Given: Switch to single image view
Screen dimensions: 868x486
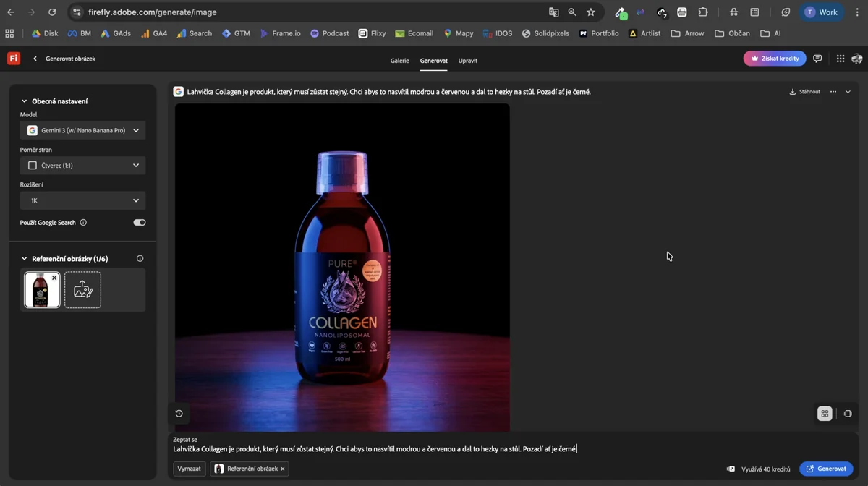Looking at the screenshot, I should pyautogui.click(x=848, y=414).
